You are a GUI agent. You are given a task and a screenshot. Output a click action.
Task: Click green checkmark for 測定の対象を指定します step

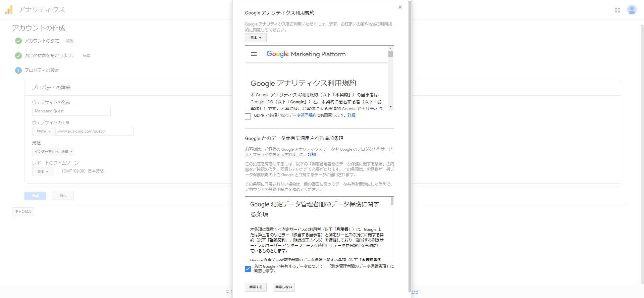pos(18,56)
